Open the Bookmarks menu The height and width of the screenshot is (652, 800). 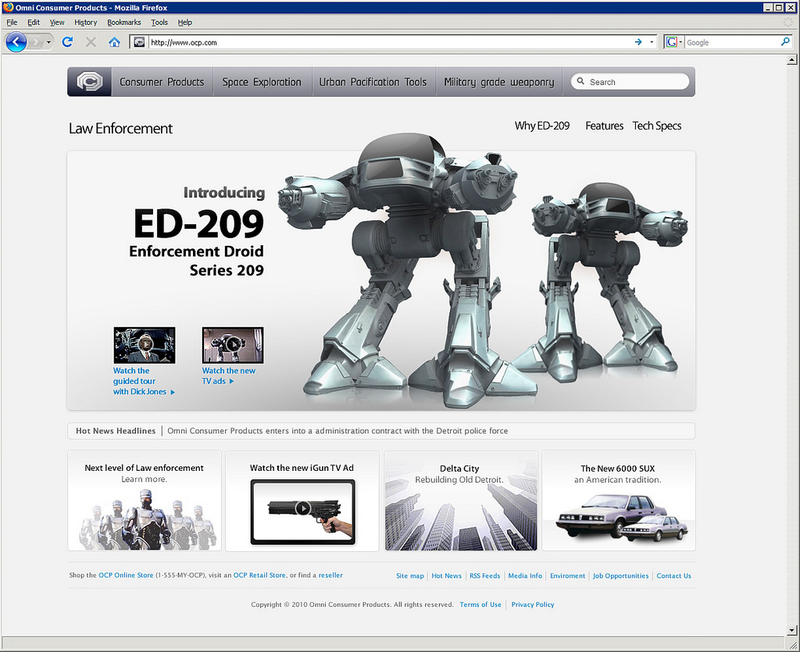click(124, 22)
